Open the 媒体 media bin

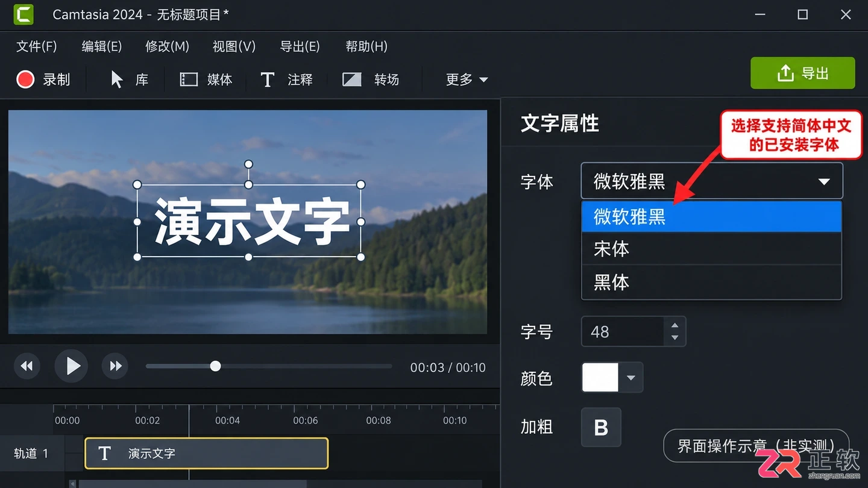pos(206,80)
